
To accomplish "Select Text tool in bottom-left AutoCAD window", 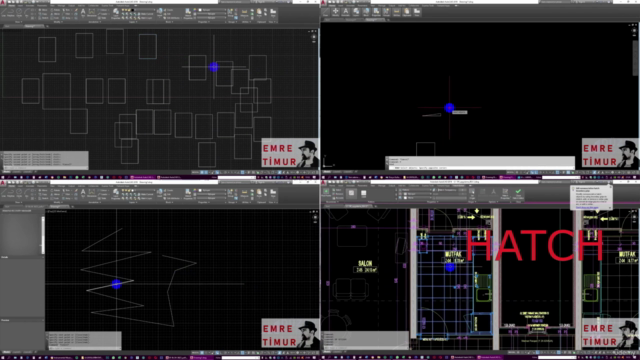I will 83,192.
